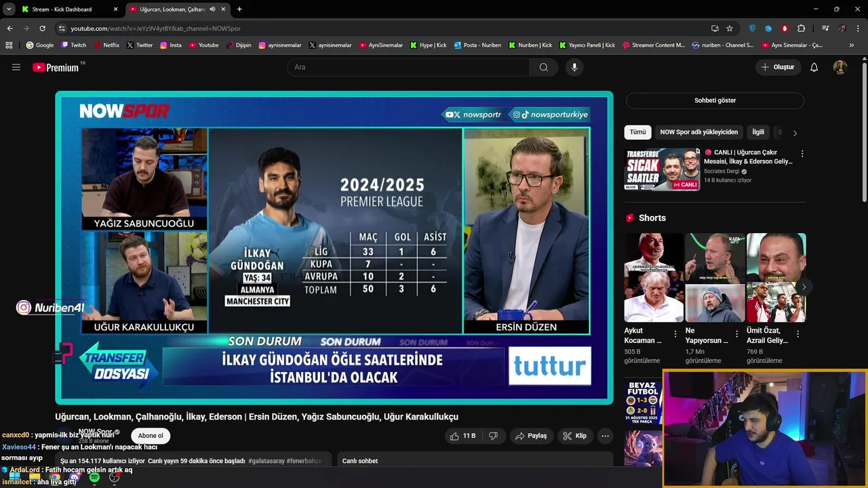This screenshot has width=868, height=488.
Task: Open Chrome media controls icon
Action: [x=825, y=28]
